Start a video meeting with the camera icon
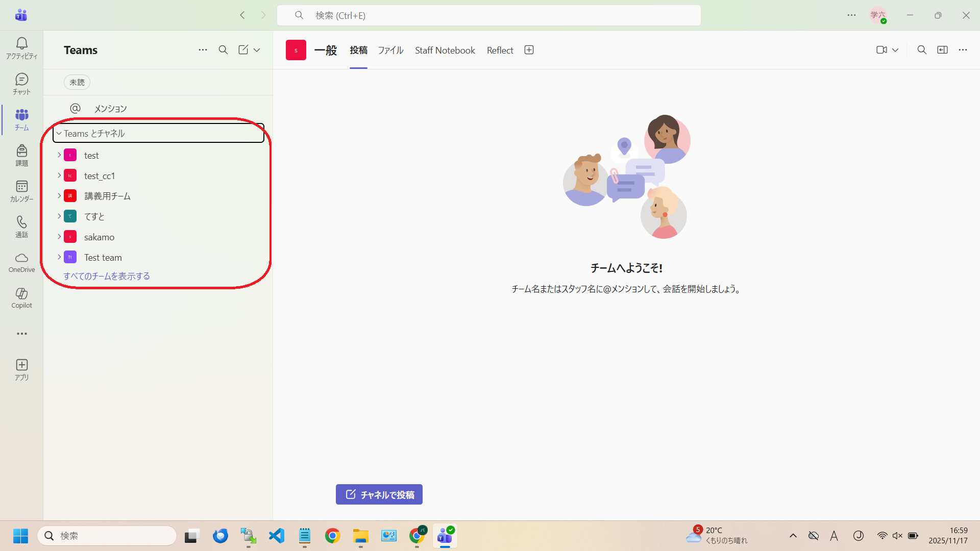 tap(881, 50)
